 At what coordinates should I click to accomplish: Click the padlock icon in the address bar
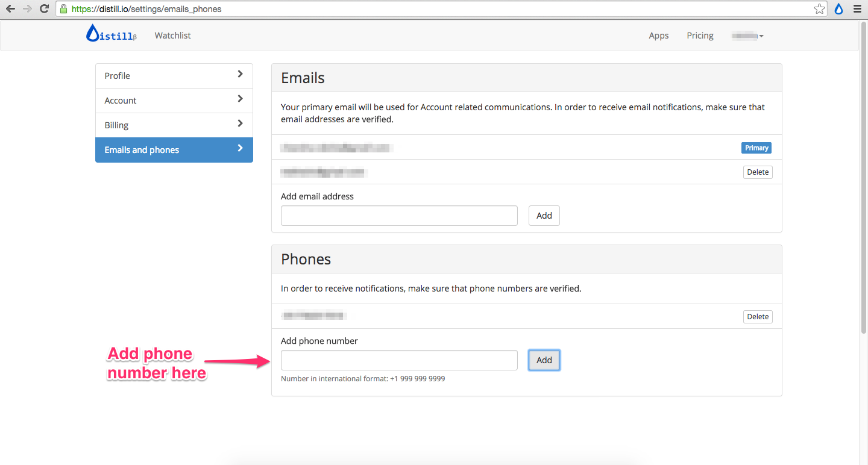coord(63,8)
